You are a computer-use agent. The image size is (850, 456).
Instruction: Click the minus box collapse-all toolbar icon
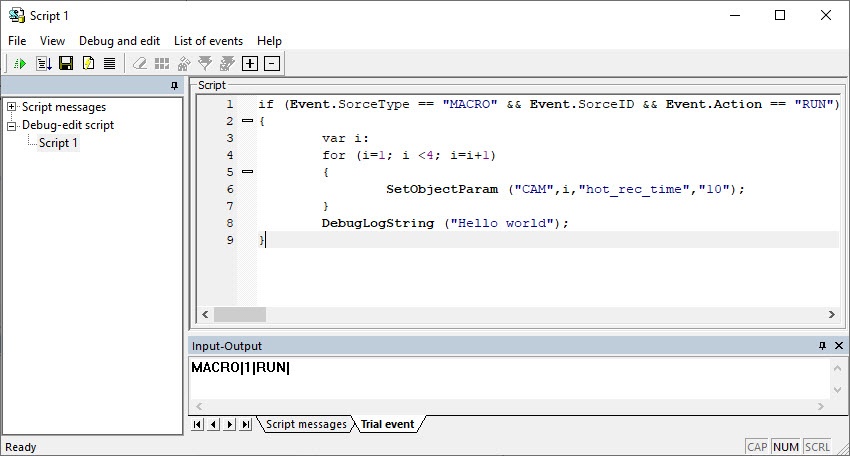[x=272, y=64]
